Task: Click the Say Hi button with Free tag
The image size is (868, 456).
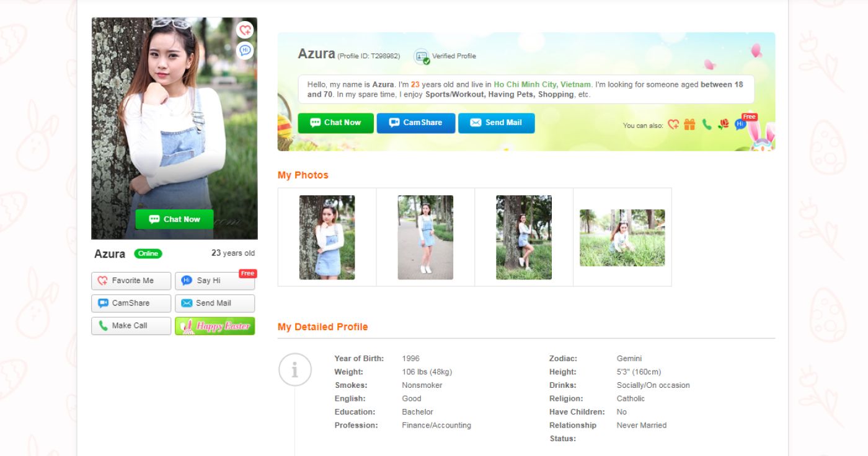Action: tap(215, 281)
